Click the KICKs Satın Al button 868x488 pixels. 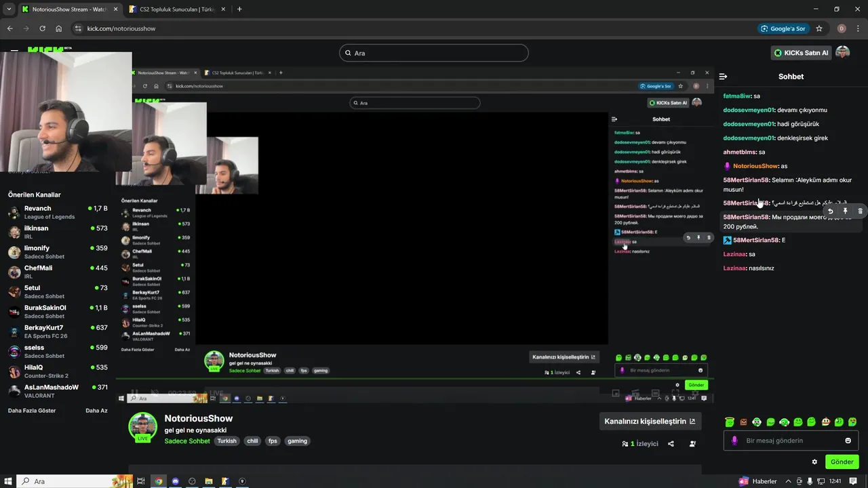(x=802, y=53)
